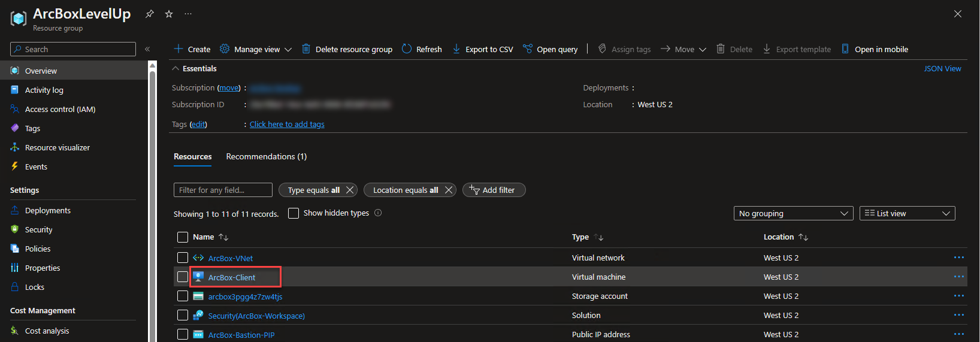The image size is (980, 342).
Task: Pin the ArcBoxLevelUp resource group
Action: point(150,14)
